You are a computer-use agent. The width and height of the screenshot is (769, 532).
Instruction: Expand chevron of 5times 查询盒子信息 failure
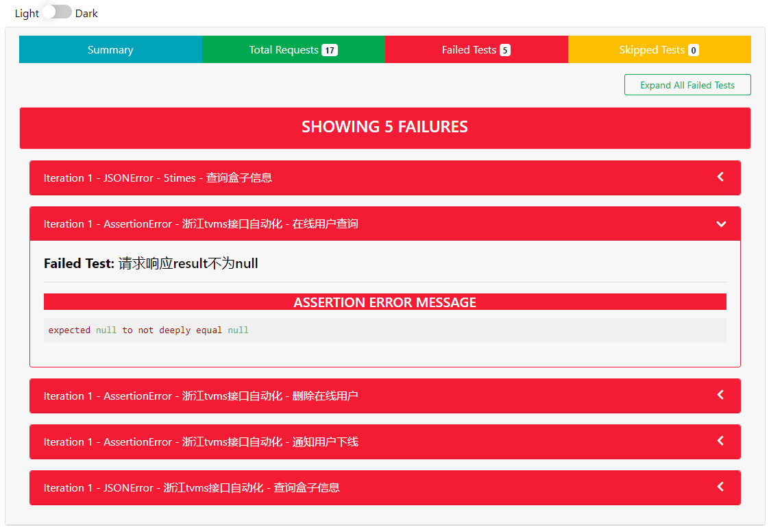pyautogui.click(x=720, y=177)
